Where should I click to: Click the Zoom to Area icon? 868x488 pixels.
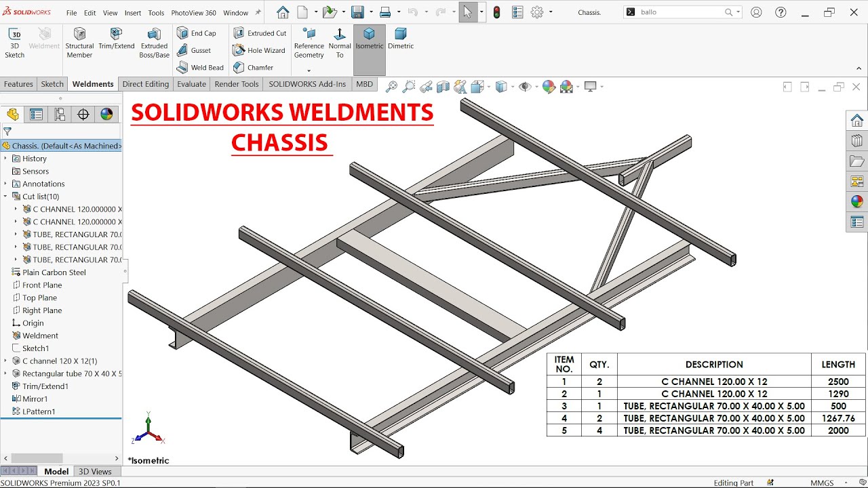tap(408, 87)
